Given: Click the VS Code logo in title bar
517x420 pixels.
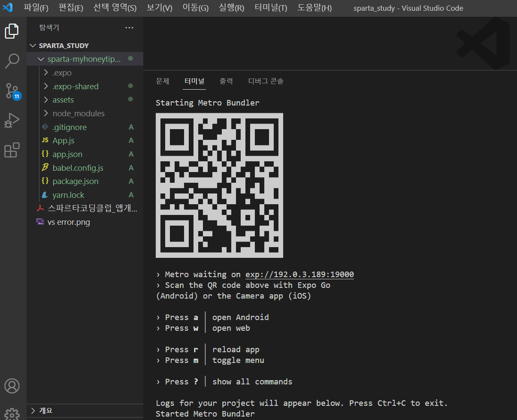Looking at the screenshot, I should [x=8, y=8].
